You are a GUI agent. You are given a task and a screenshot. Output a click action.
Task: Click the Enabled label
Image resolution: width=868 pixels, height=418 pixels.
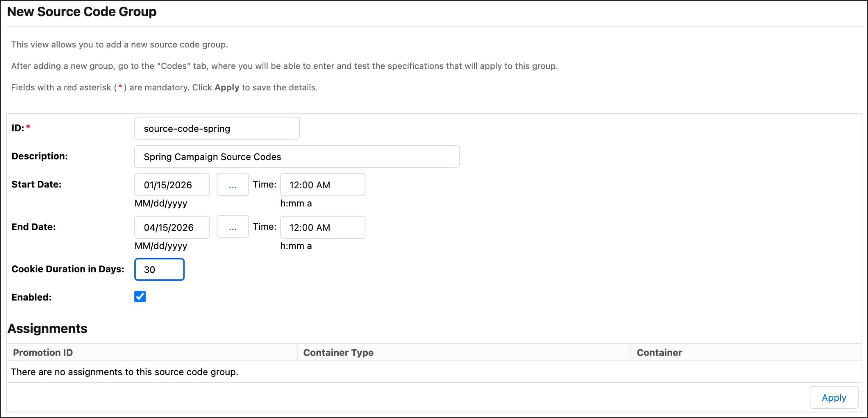[x=31, y=298]
